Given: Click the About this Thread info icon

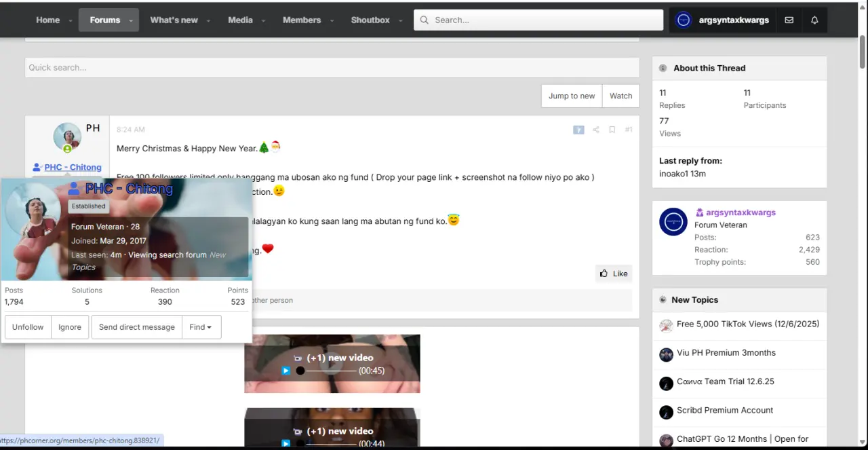Looking at the screenshot, I should click(x=663, y=68).
